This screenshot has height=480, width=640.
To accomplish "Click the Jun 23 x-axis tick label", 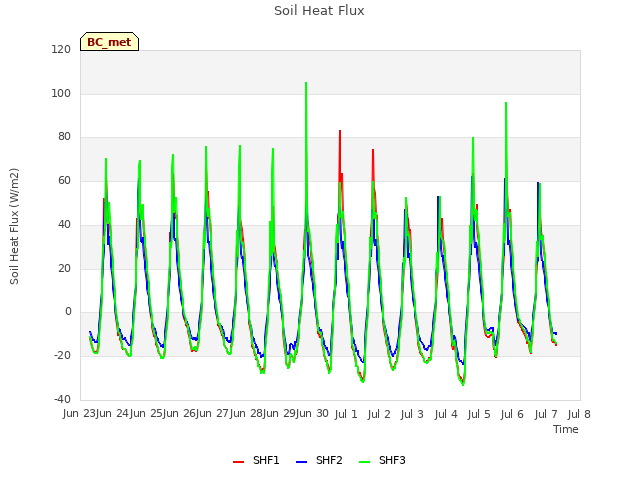I will 80,413.
